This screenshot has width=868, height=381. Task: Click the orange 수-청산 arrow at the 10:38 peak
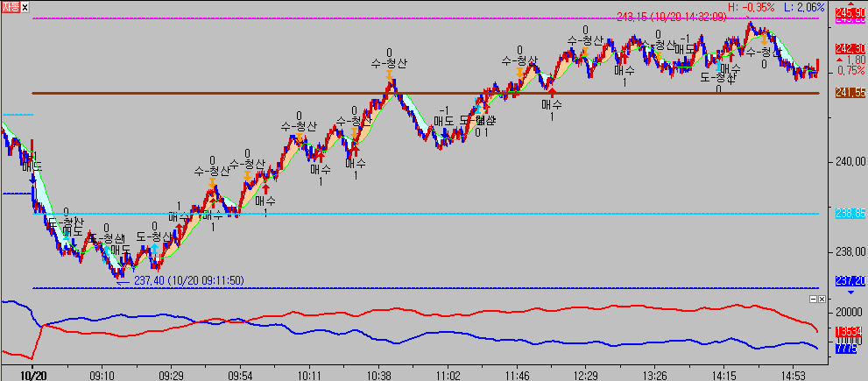(x=389, y=77)
